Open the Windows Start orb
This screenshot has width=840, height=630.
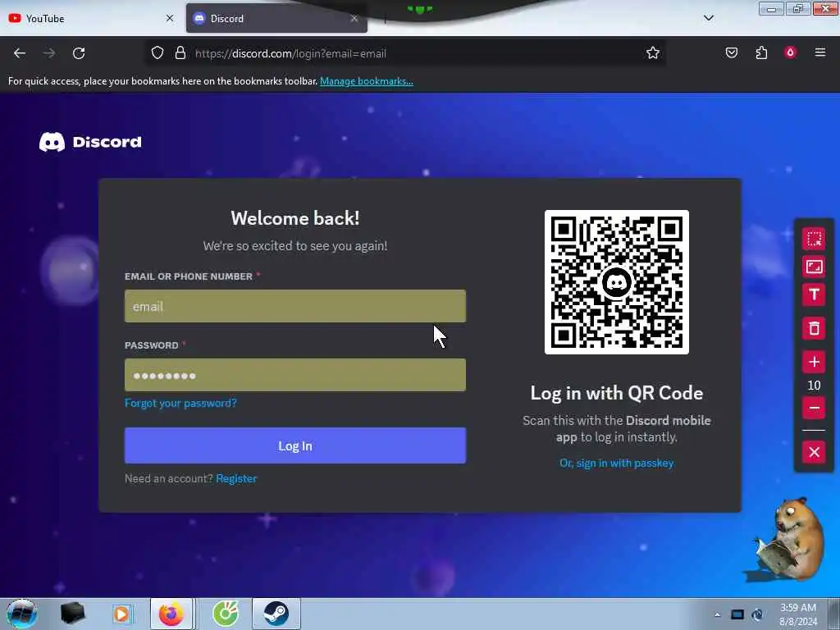pyautogui.click(x=21, y=614)
